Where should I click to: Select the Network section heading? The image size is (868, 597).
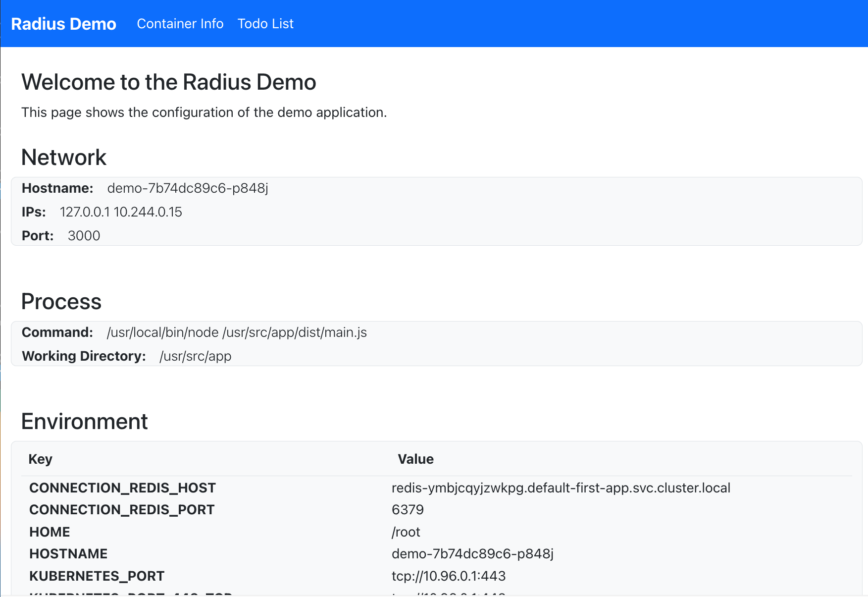(63, 157)
